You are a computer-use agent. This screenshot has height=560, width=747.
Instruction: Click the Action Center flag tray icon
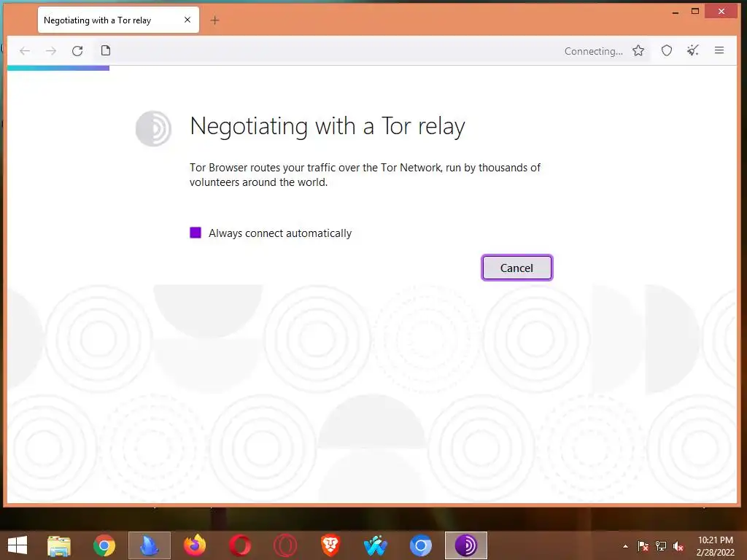pos(643,546)
